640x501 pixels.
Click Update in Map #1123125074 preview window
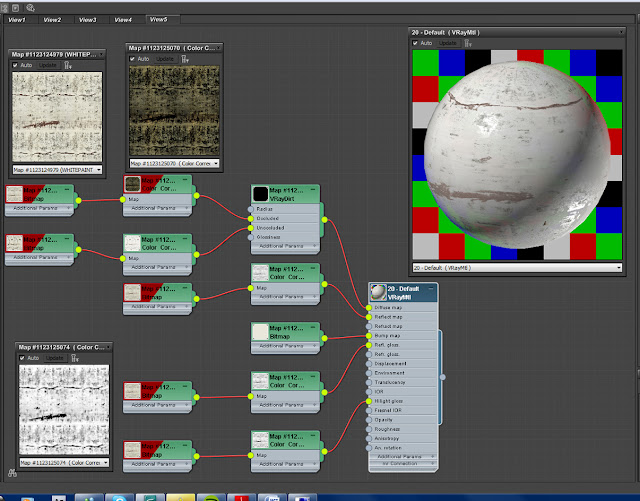click(55, 358)
